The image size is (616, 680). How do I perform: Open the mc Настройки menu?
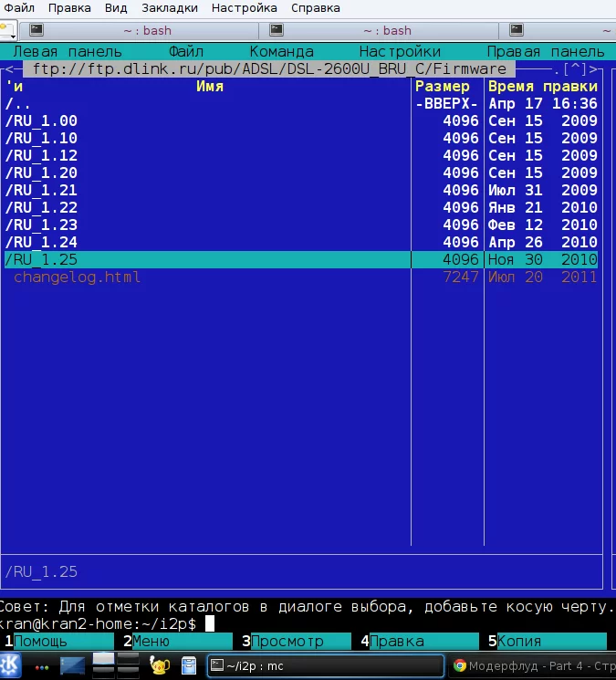pyautogui.click(x=400, y=52)
